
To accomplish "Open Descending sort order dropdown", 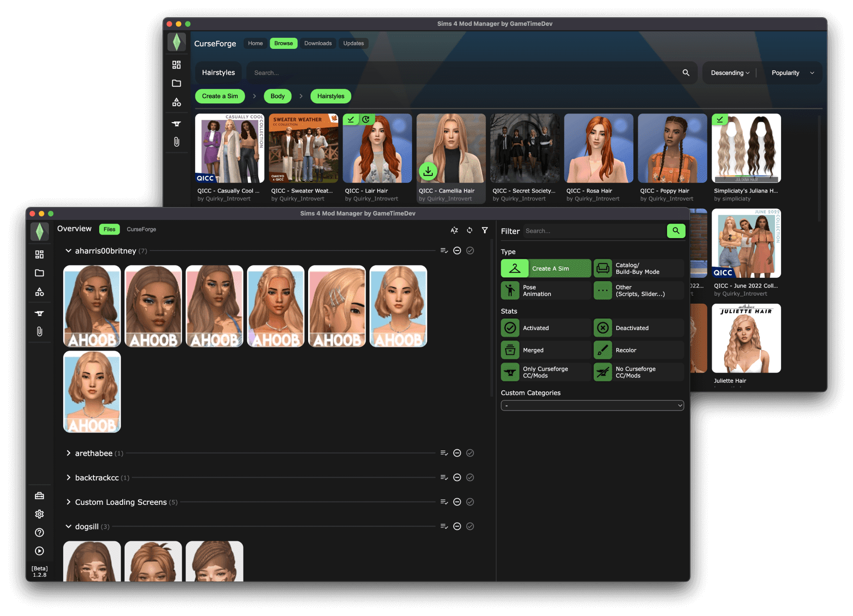I will click(730, 73).
